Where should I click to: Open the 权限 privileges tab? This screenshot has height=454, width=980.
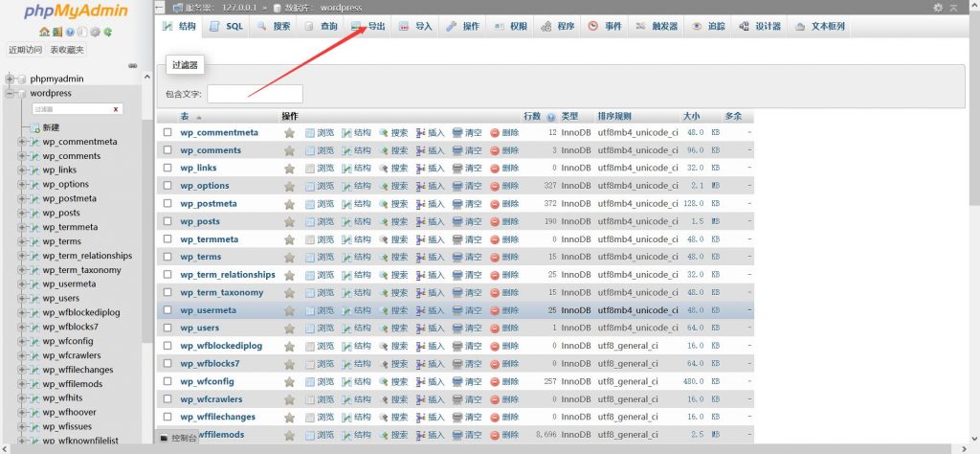pyautogui.click(x=511, y=26)
